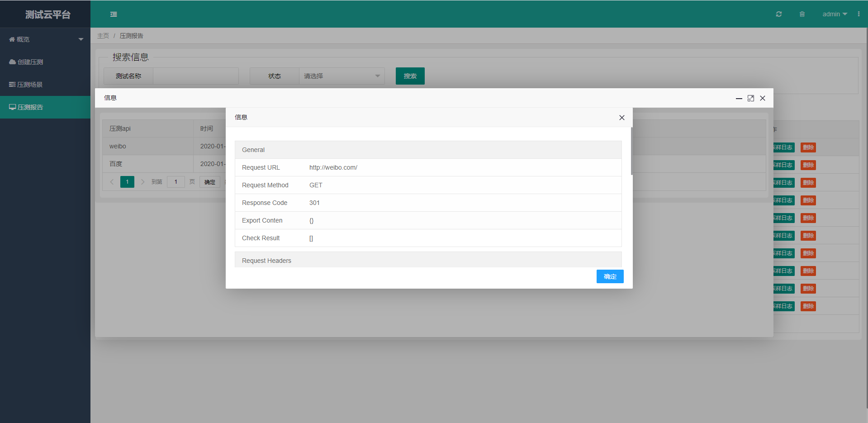868x423 pixels.
Task: Click the previous page arrow in pagination
Action: (112, 182)
